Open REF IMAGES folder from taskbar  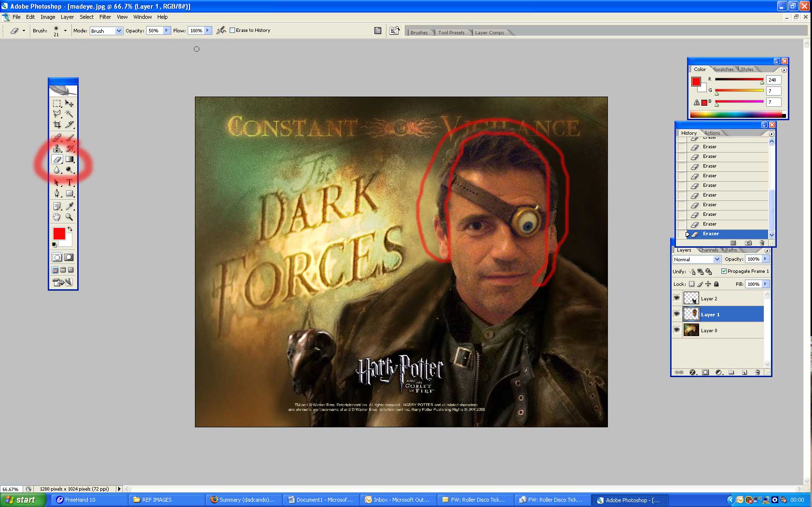coord(167,500)
